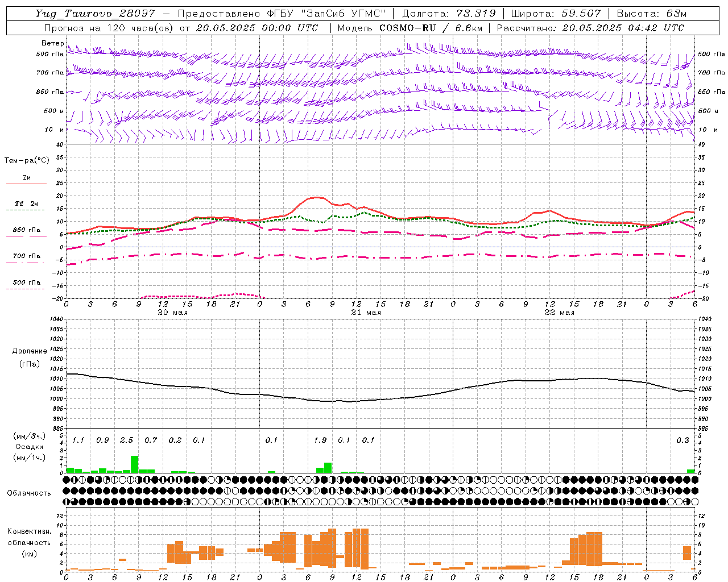Click the forecast start 20.05.2025 00:00 UTC

click(x=257, y=28)
